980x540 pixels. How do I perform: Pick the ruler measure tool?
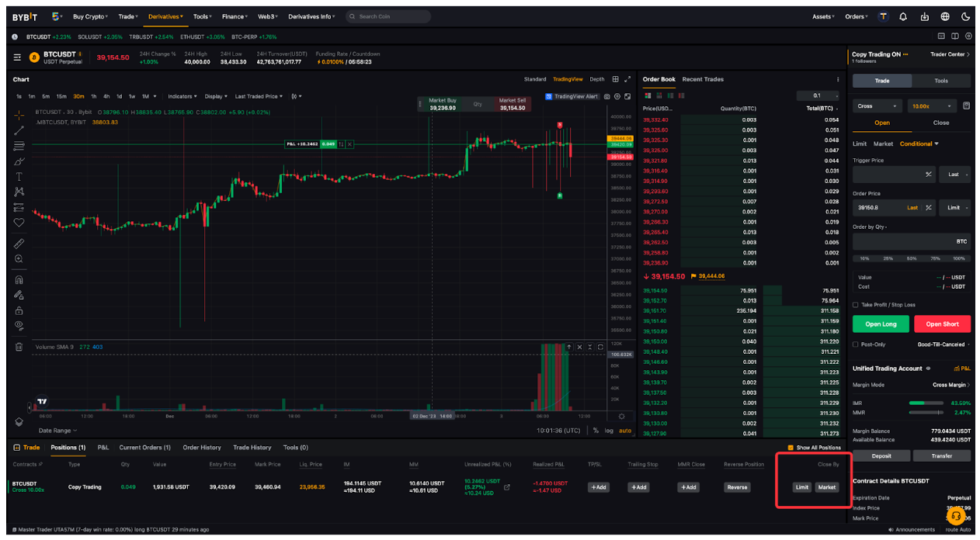click(x=19, y=244)
